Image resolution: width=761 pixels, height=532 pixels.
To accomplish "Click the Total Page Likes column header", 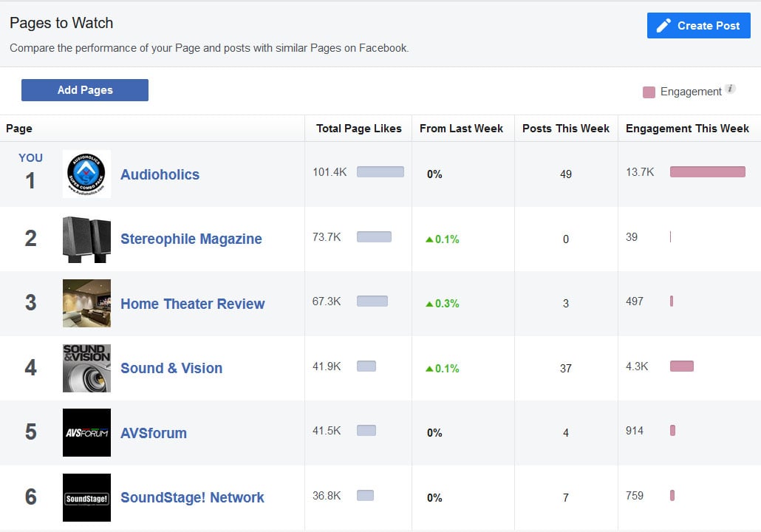I will [359, 129].
